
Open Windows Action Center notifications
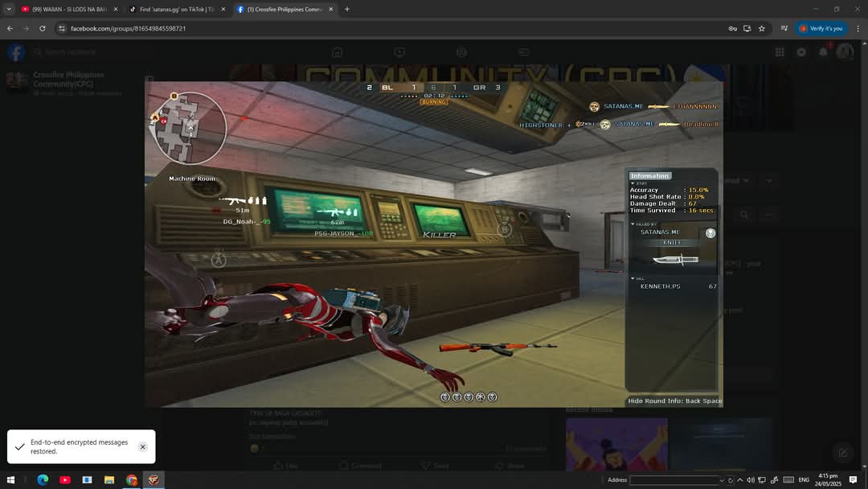click(x=853, y=480)
